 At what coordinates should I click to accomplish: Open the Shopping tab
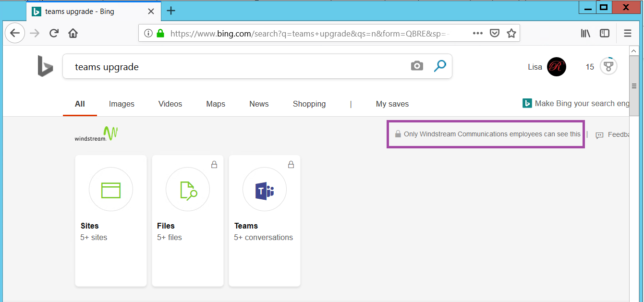click(309, 104)
